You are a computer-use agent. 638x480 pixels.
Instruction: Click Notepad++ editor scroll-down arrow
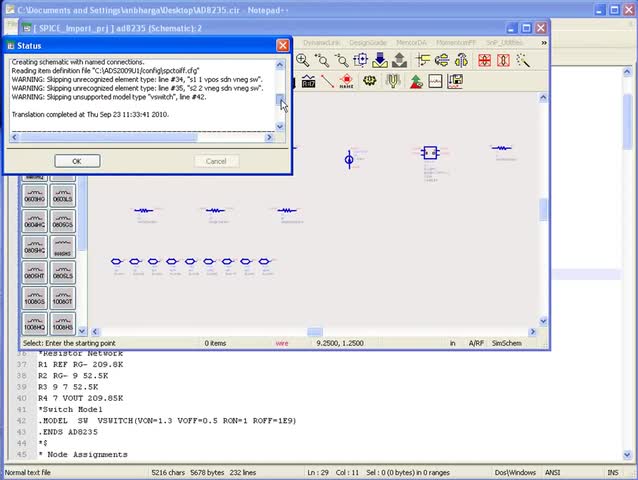point(627,455)
